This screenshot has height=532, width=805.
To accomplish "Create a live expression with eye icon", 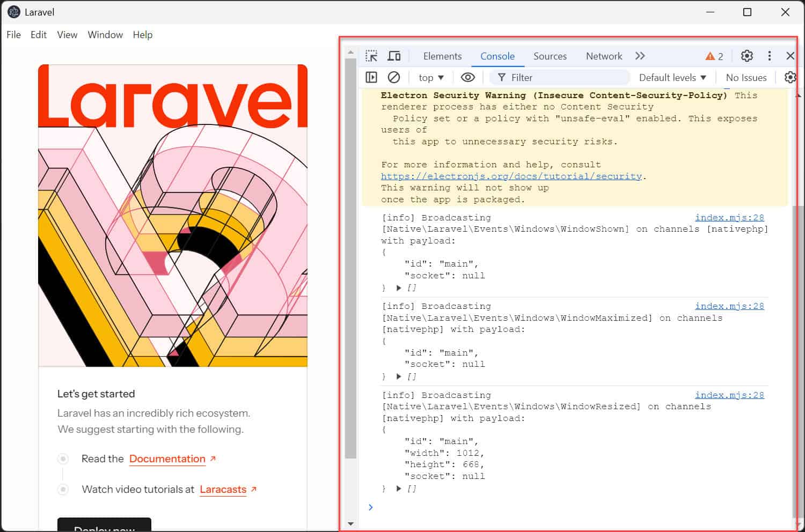I will (468, 77).
